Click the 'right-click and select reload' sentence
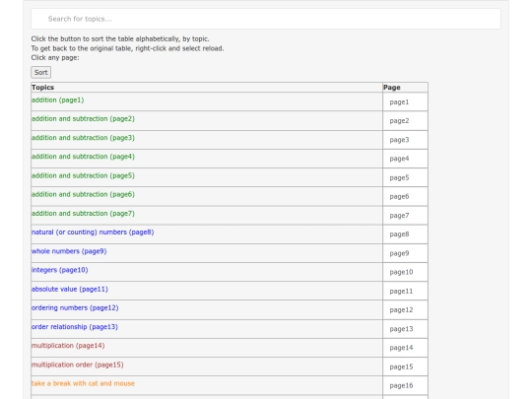The image size is (532, 399). click(127, 48)
